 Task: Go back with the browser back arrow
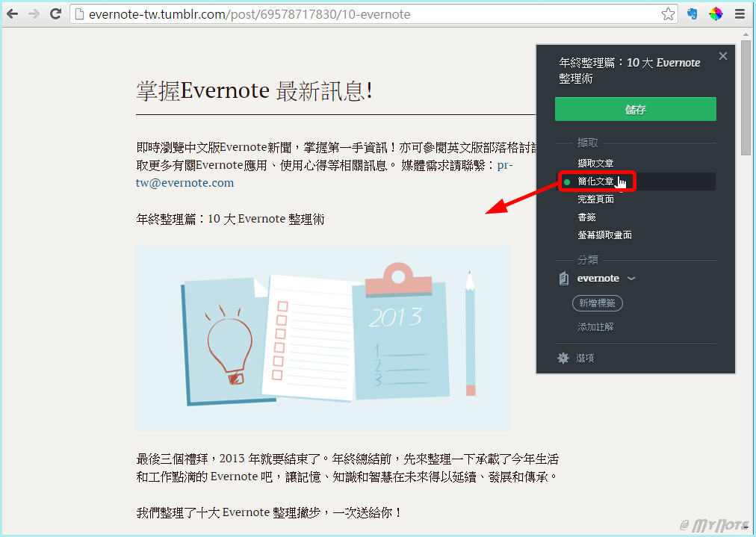(13, 14)
